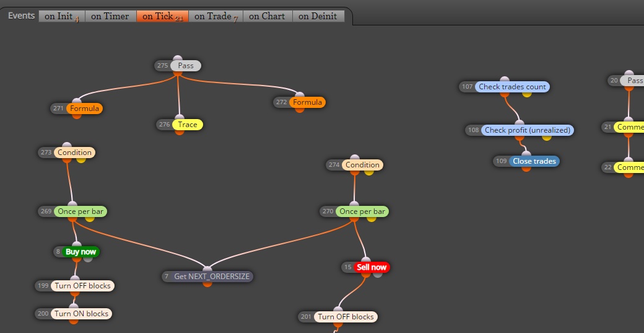This screenshot has height=333, width=644.
Task: Click the Check trades count block
Action: coord(512,87)
